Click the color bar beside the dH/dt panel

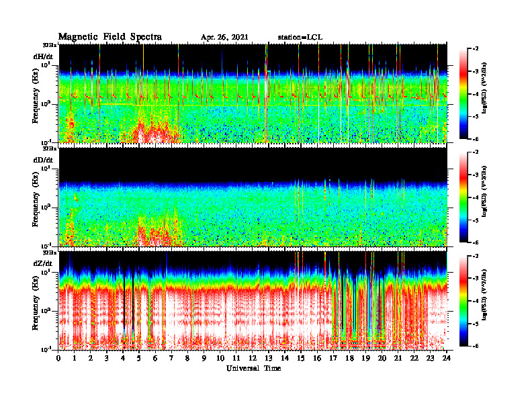click(463, 93)
